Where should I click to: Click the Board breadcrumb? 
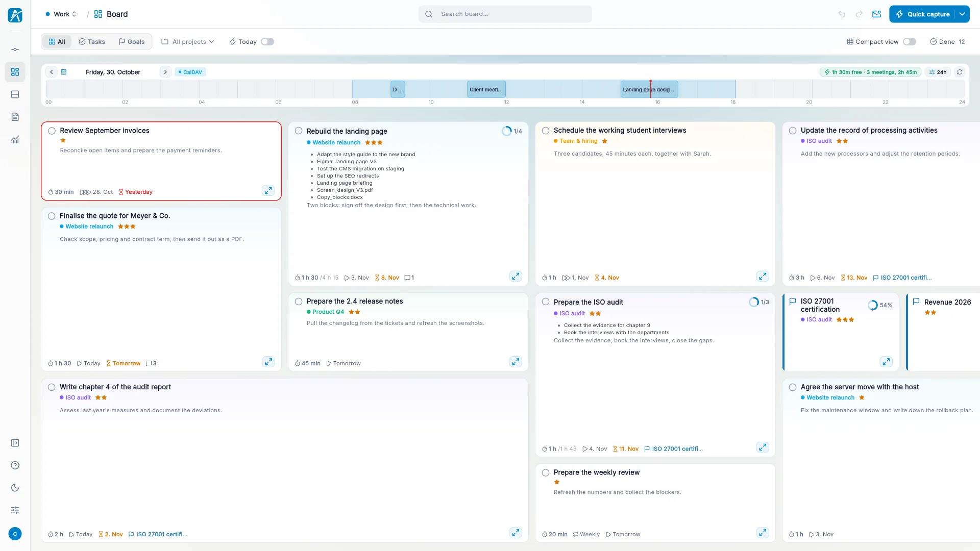[111, 14]
